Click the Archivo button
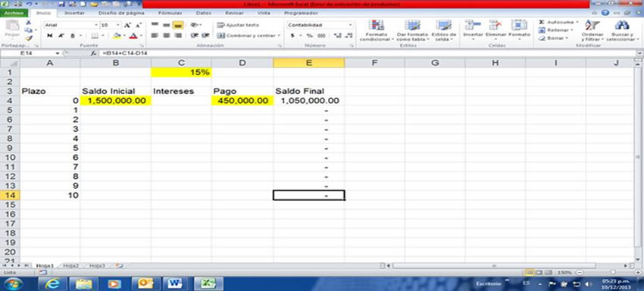The image size is (644, 291). coord(14,13)
